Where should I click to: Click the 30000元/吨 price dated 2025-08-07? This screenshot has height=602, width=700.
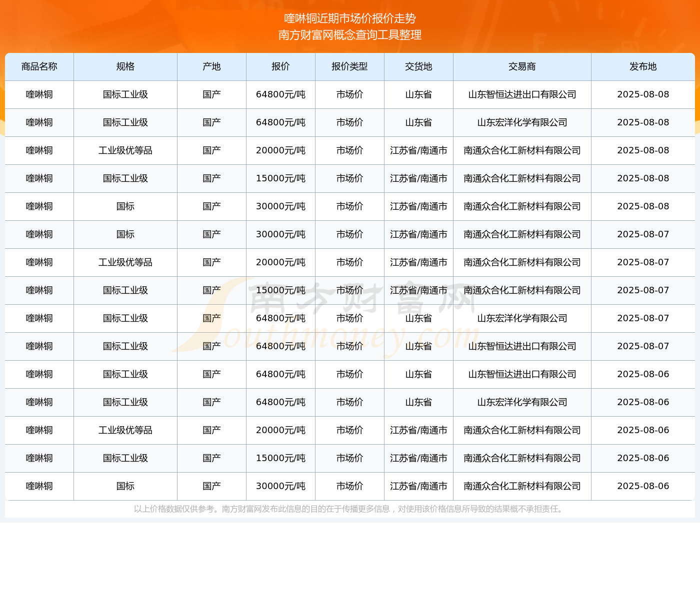point(281,234)
